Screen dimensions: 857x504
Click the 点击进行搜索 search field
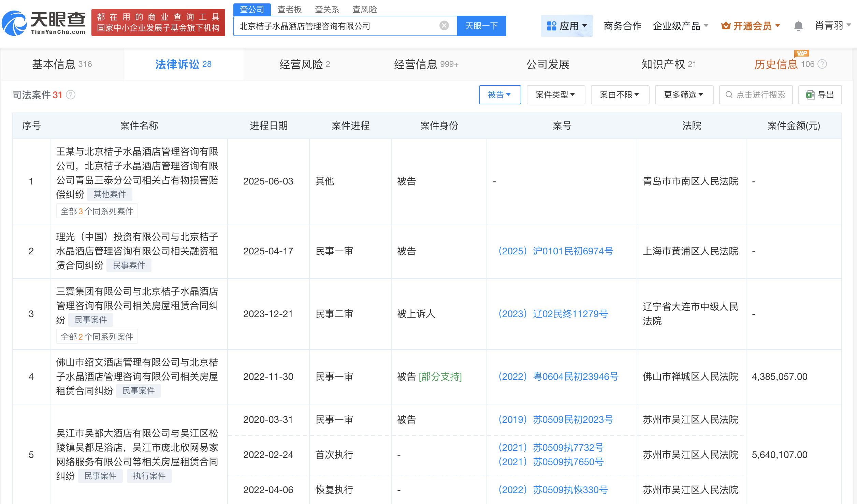tap(756, 95)
